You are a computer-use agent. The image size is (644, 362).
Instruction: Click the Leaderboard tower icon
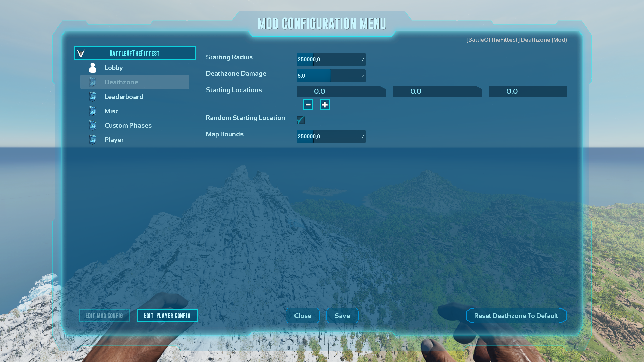point(93,97)
